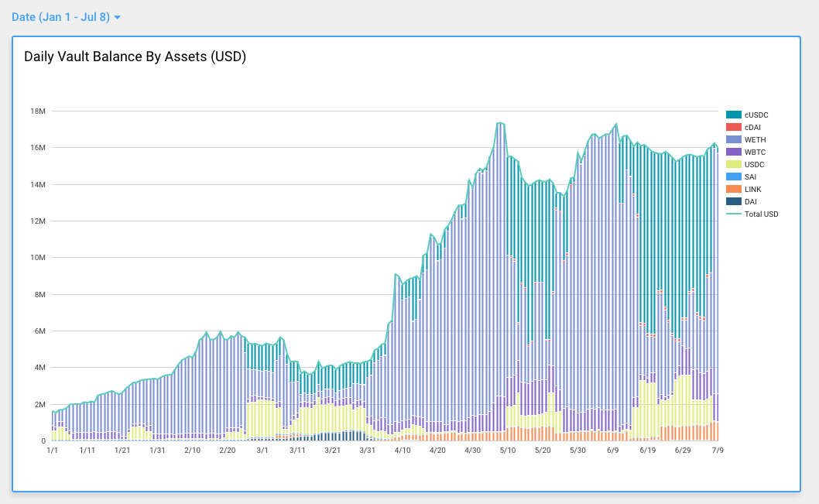This screenshot has height=504, width=819.
Task: Click the "Total USD" legend label
Action: pyautogui.click(x=761, y=214)
